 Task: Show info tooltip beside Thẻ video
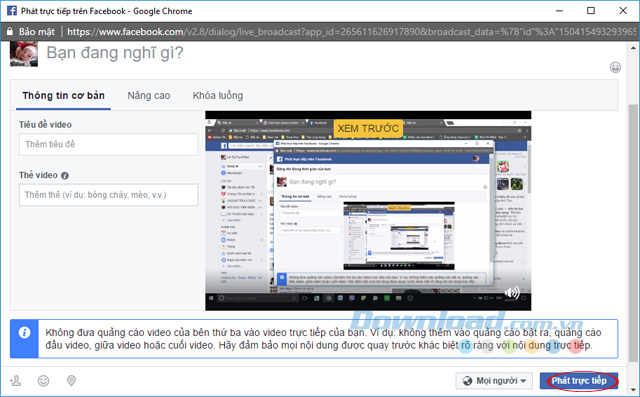click(x=64, y=175)
